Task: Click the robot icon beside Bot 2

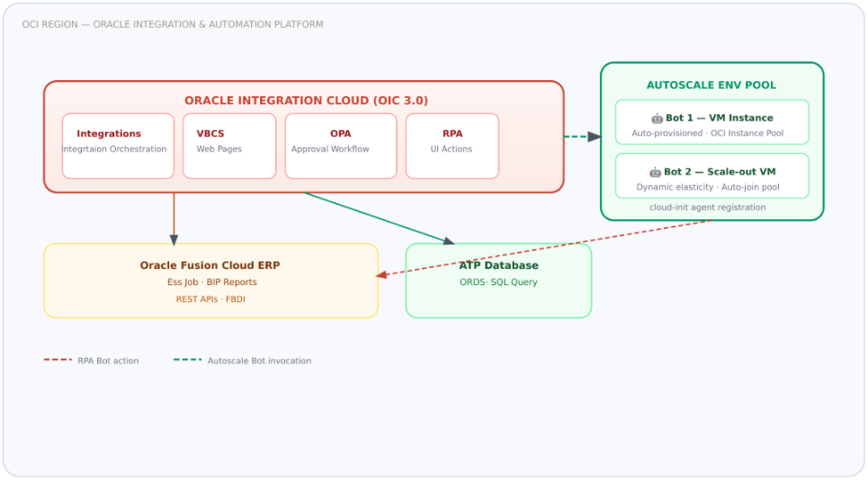Action: (x=655, y=172)
